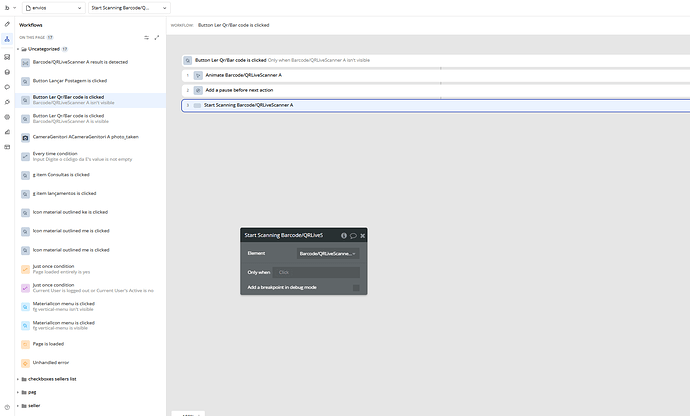This screenshot has width=690, height=416.
Task: Click icon of Barcode/QRLiveScanner A result is detected
Action: click(x=26, y=63)
